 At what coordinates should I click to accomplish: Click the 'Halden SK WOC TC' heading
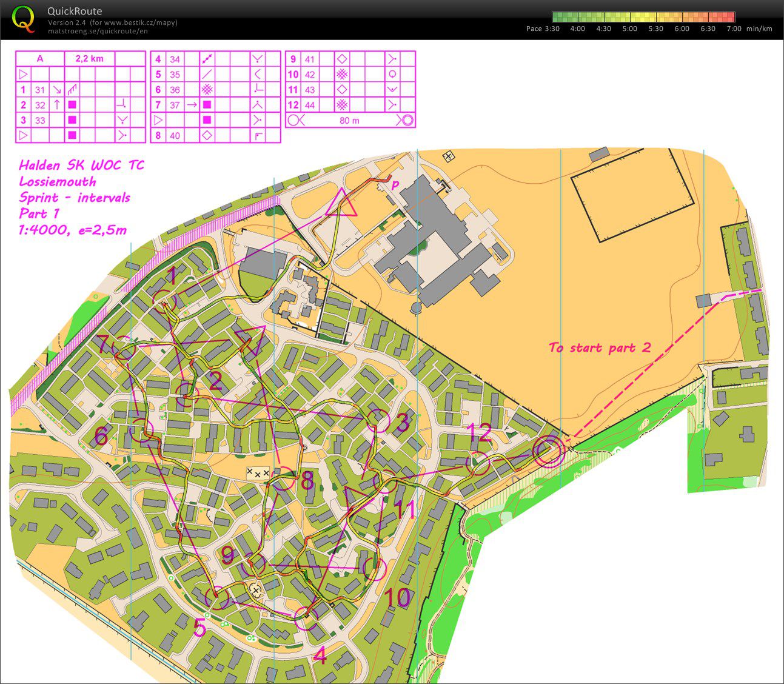82,166
